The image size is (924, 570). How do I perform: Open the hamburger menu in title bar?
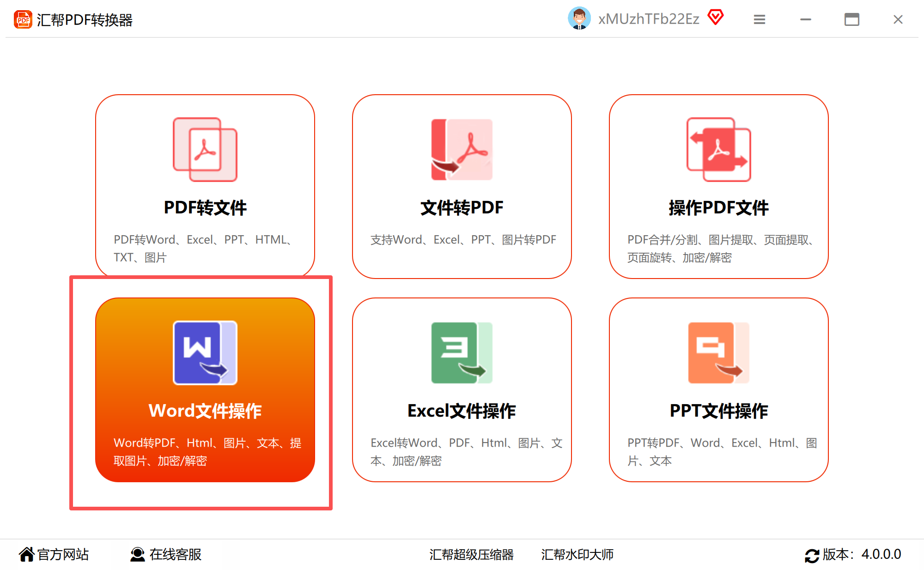point(759,19)
